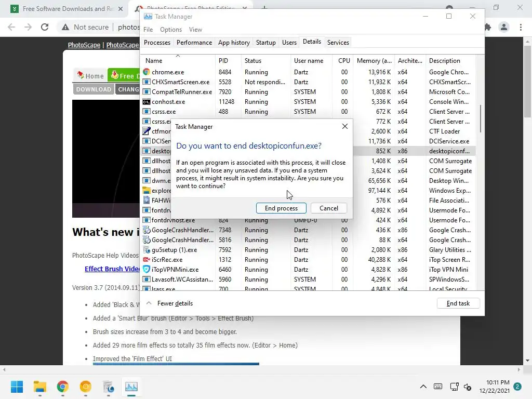
Task: Select the GoogleCrashHandler icon with PID 5816
Action: click(x=146, y=240)
